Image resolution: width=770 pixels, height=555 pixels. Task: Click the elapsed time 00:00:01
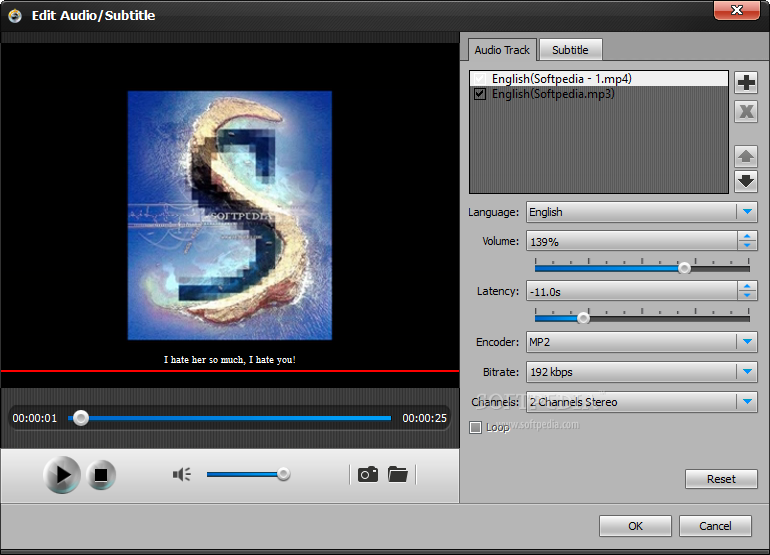[x=35, y=418]
